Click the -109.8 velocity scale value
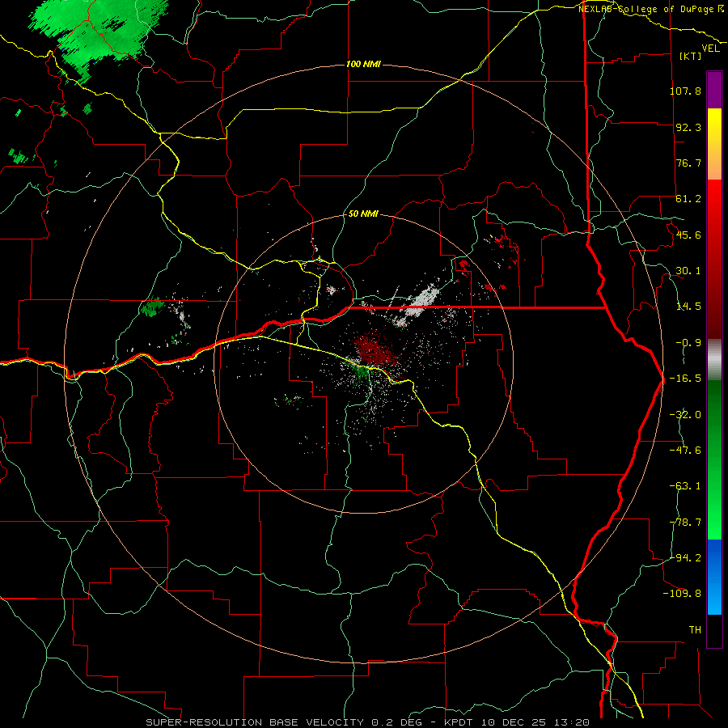 683,594
